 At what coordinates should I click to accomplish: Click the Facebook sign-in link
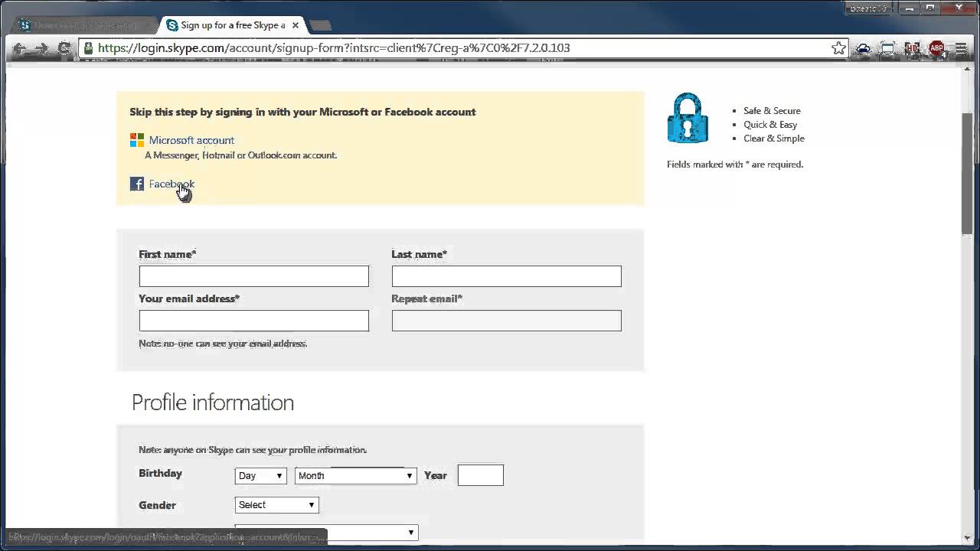tap(171, 184)
